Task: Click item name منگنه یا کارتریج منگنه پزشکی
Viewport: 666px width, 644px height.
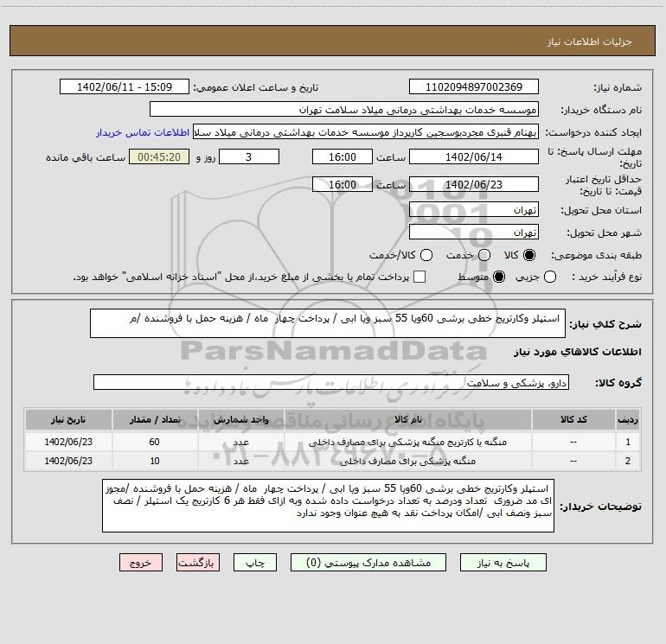Action: [407, 442]
